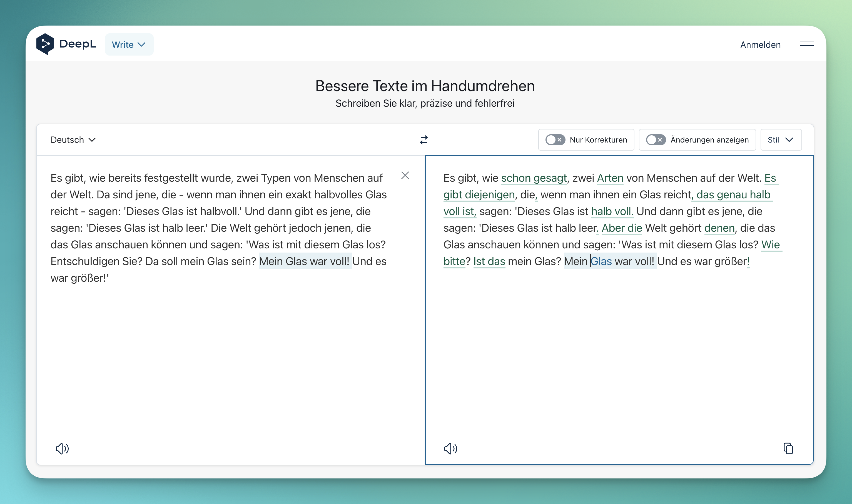The height and width of the screenshot is (504, 852).
Task: Clear source text with X icon
Action: (x=405, y=176)
